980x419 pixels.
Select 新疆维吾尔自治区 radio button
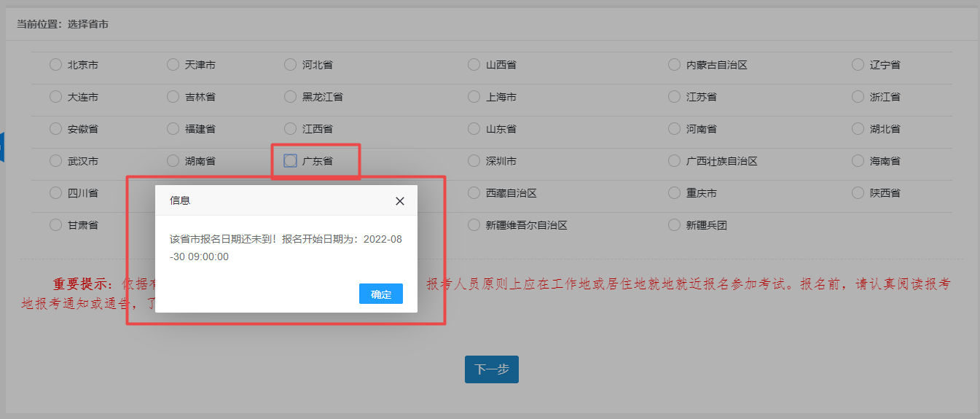click(474, 225)
